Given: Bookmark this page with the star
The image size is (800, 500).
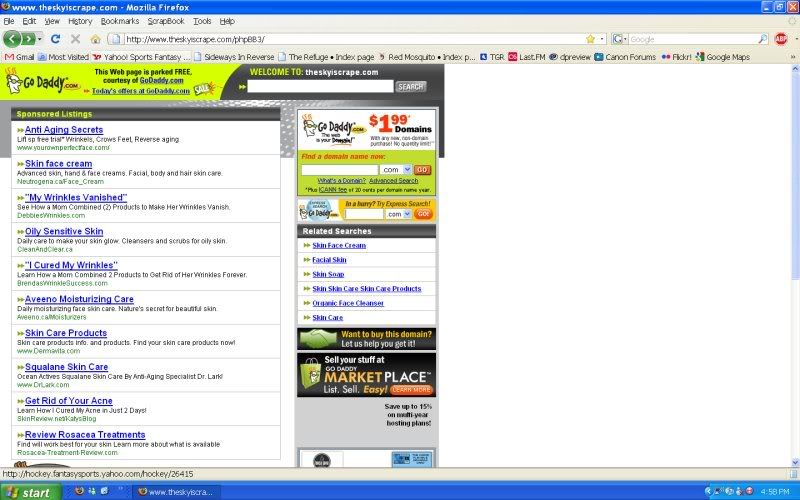Looking at the screenshot, I should pos(590,39).
